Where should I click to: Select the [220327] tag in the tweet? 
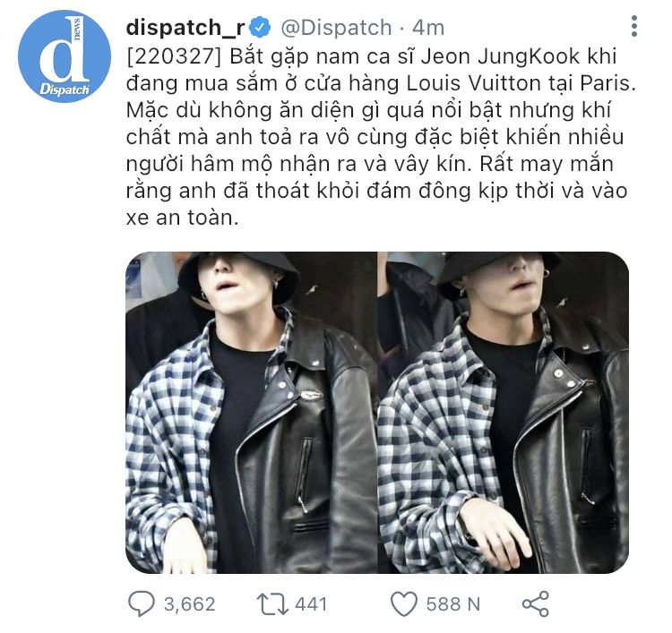(174, 56)
